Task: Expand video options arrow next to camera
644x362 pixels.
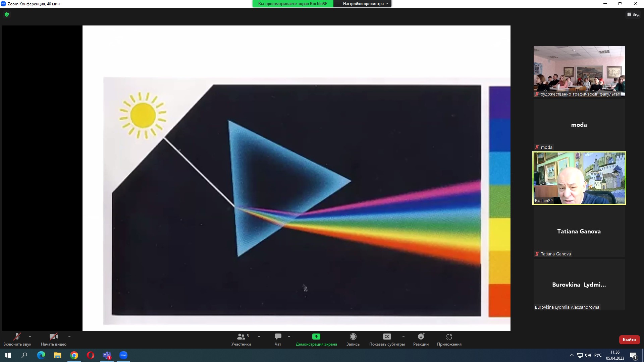Action: [x=69, y=337]
